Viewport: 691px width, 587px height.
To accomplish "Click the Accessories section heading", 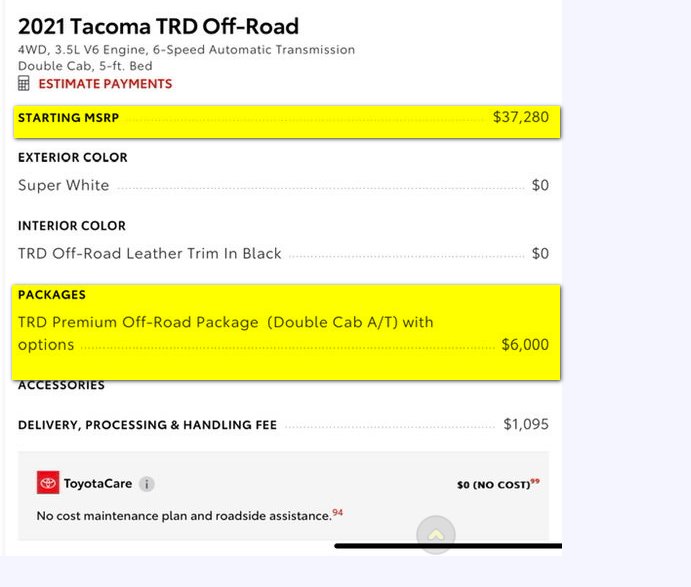I will (x=61, y=385).
